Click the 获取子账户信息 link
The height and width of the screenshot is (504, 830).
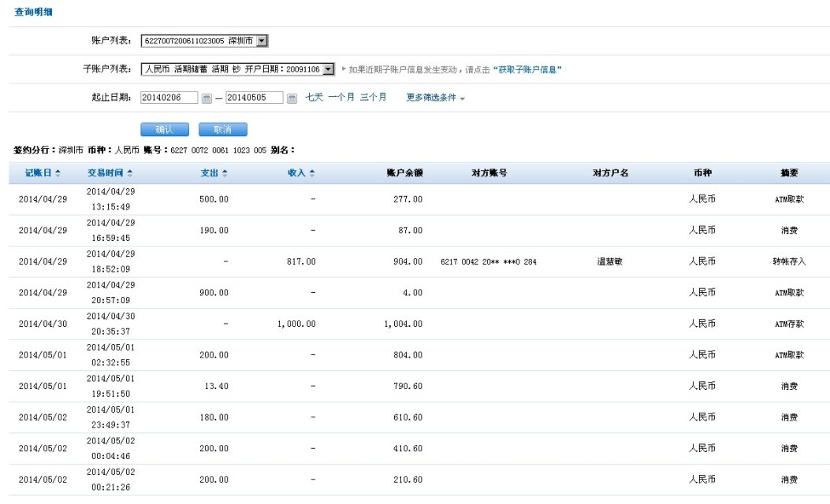527,69
